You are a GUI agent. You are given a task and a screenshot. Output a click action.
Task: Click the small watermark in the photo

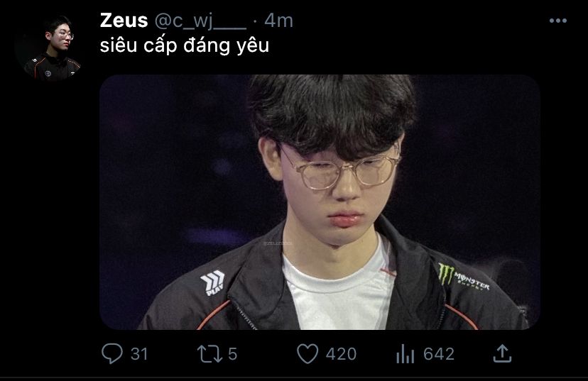278,243
